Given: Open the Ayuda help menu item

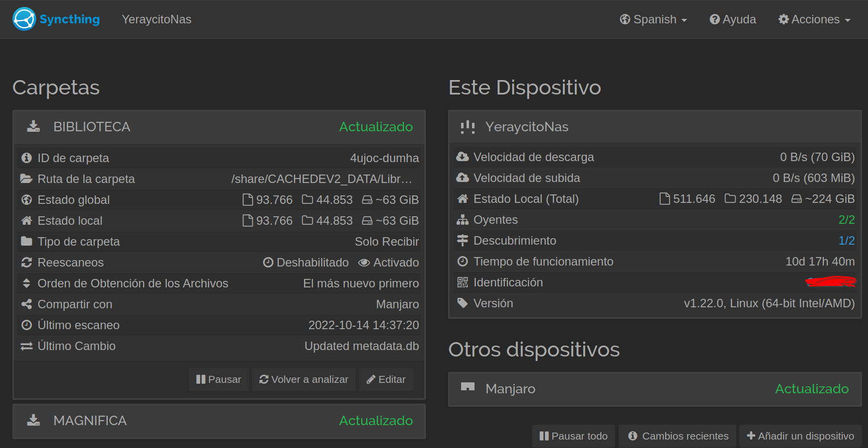Looking at the screenshot, I should (733, 19).
